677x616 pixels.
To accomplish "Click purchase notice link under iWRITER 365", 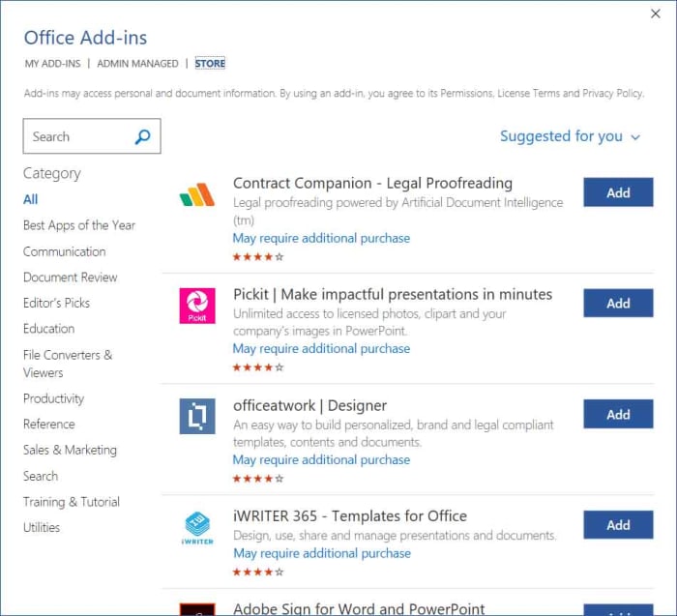I will click(322, 553).
